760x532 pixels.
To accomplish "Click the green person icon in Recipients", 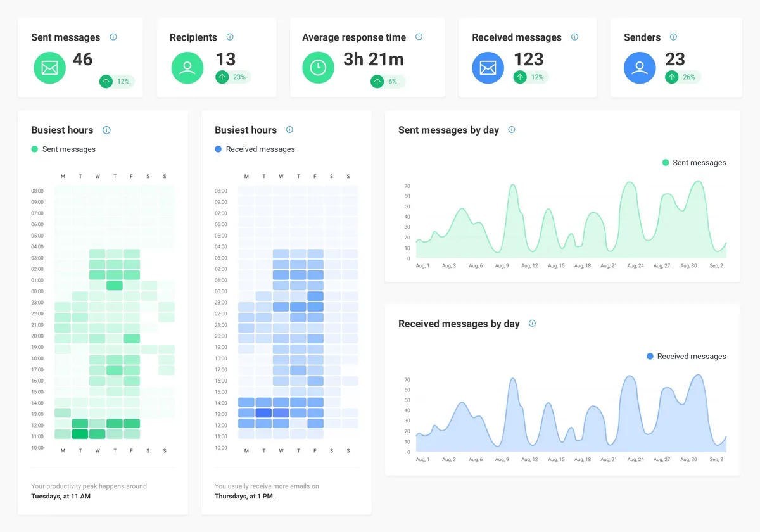I will (x=187, y=68).
